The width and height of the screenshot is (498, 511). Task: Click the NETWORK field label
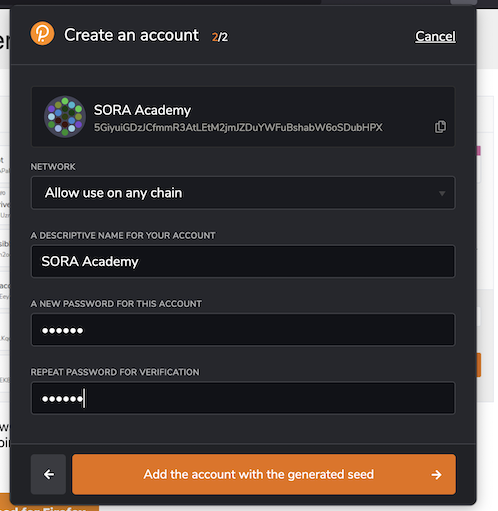pyautogui.click(x=53, y=167)
